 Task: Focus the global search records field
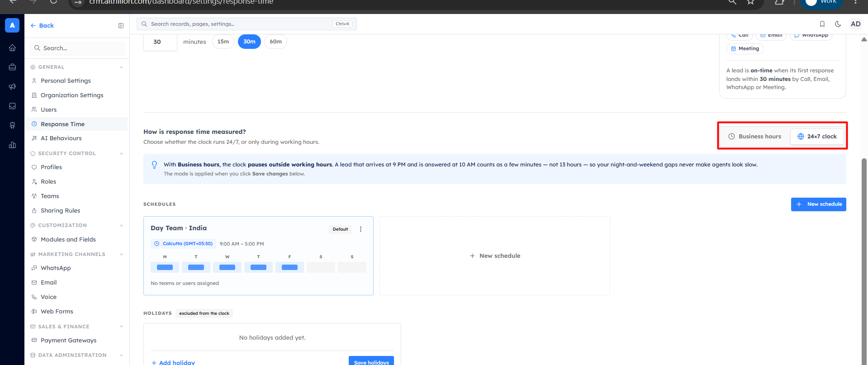[247, 24]
